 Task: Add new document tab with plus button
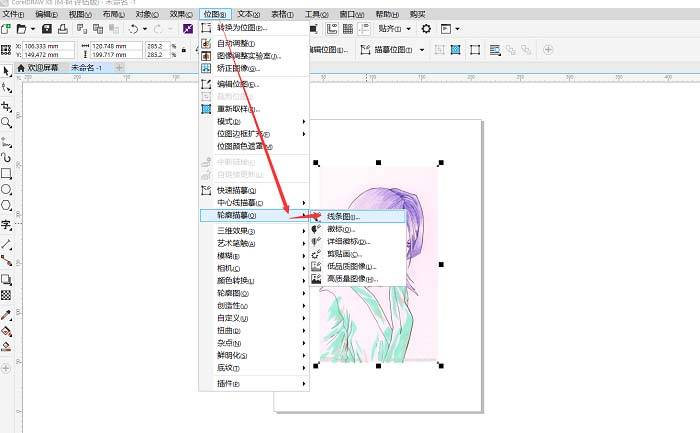(120, 67)
